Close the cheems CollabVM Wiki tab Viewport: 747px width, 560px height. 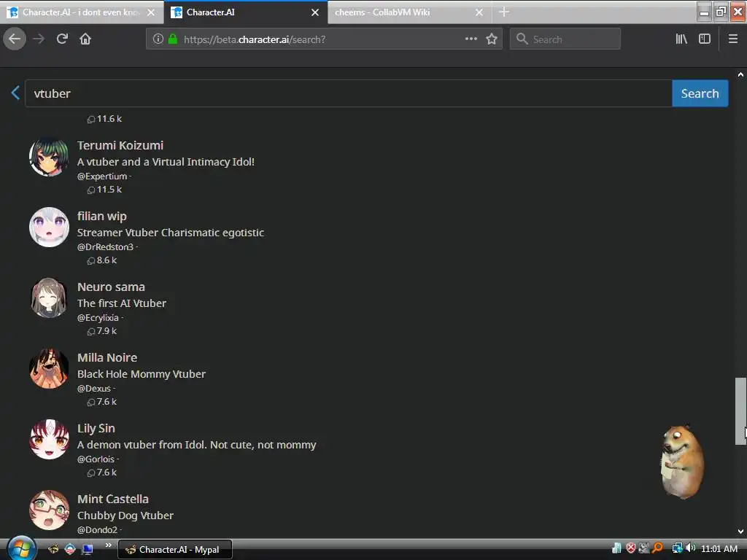(x=479, y=12)
